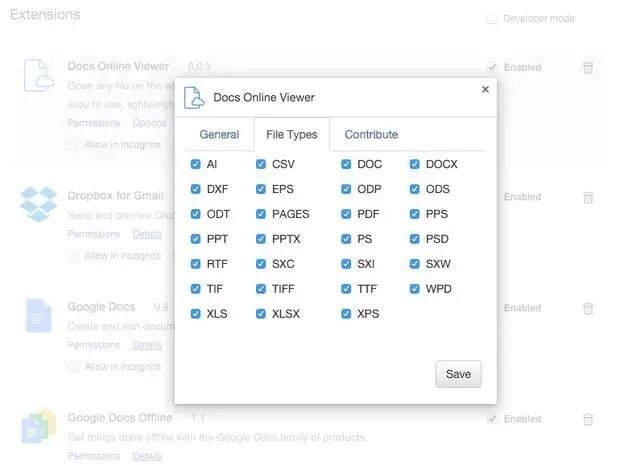Open Permissions link under Google Docs Offline
The image size is (620, 465).
tap(93, 456)
